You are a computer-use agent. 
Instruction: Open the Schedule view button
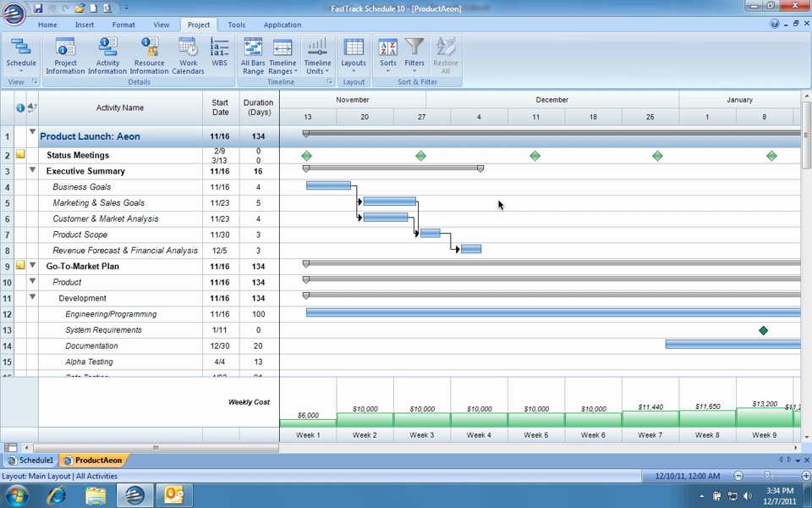point(20,55)
